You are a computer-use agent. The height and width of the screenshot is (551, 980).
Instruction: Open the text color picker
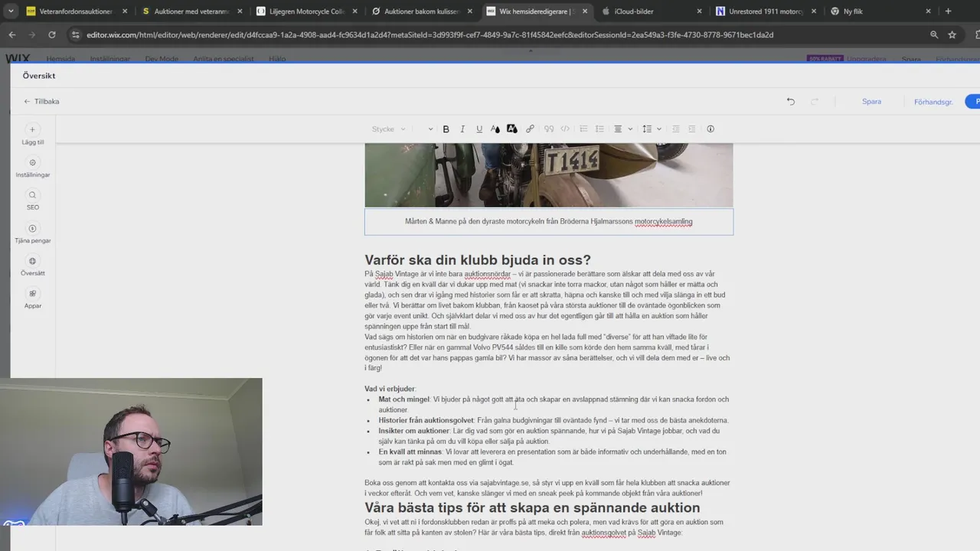point(495,129)
